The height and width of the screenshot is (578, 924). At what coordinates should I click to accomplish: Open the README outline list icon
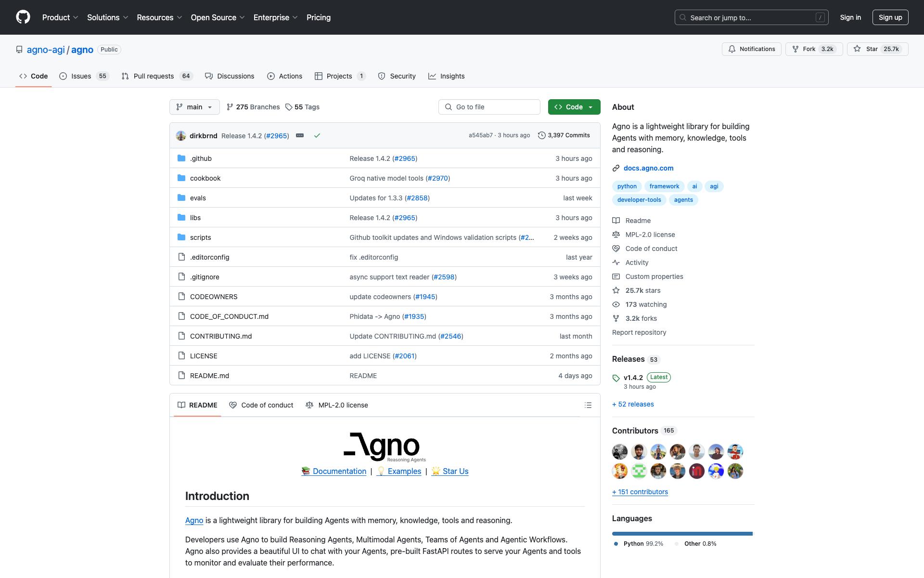click(588, 405)
